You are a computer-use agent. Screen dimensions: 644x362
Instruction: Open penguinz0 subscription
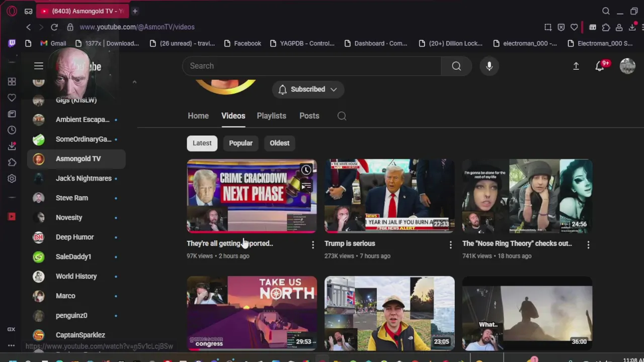pyautogui.click(x=76, y=316)
